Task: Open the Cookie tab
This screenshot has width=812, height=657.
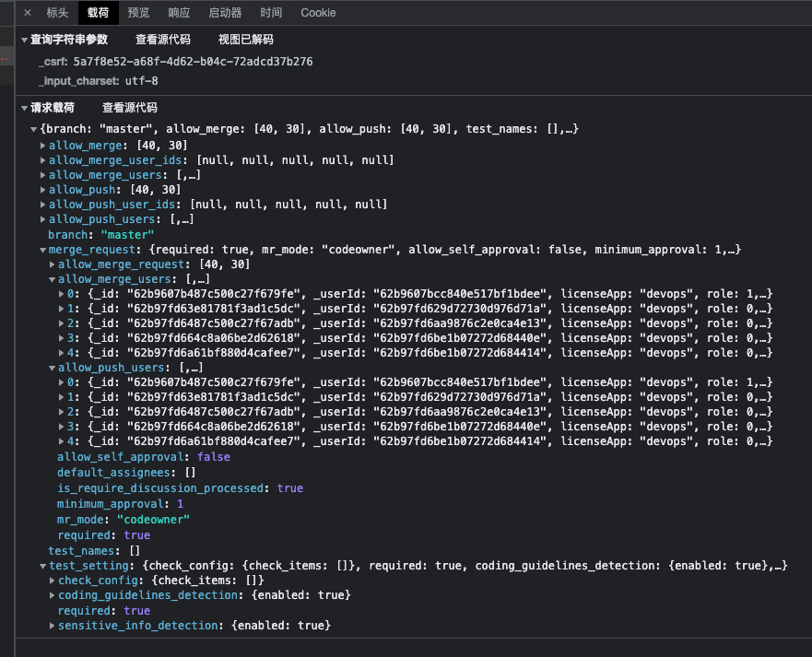Action: tap(319, 12)
